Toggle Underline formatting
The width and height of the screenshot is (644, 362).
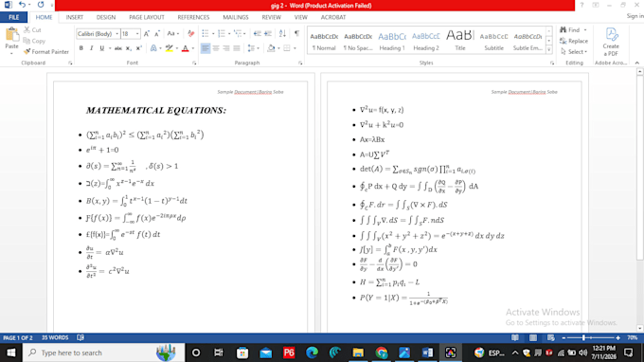pyautogui.click(x=102, y=48)
